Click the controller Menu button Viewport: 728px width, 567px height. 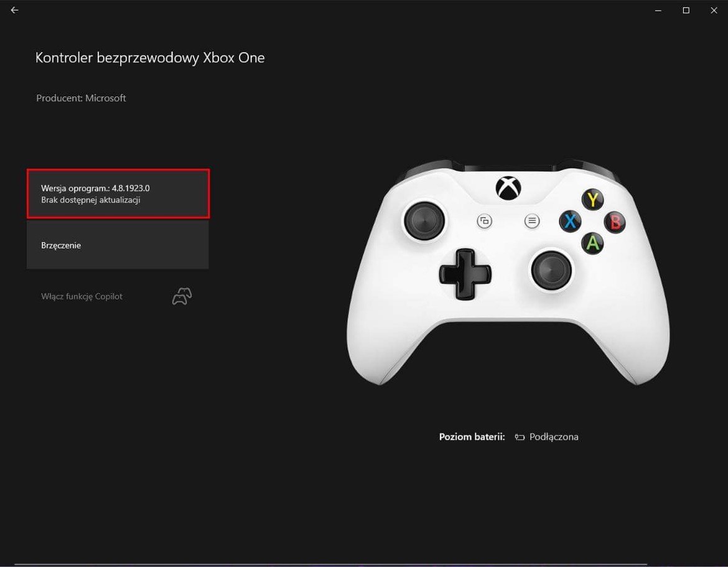532,221
